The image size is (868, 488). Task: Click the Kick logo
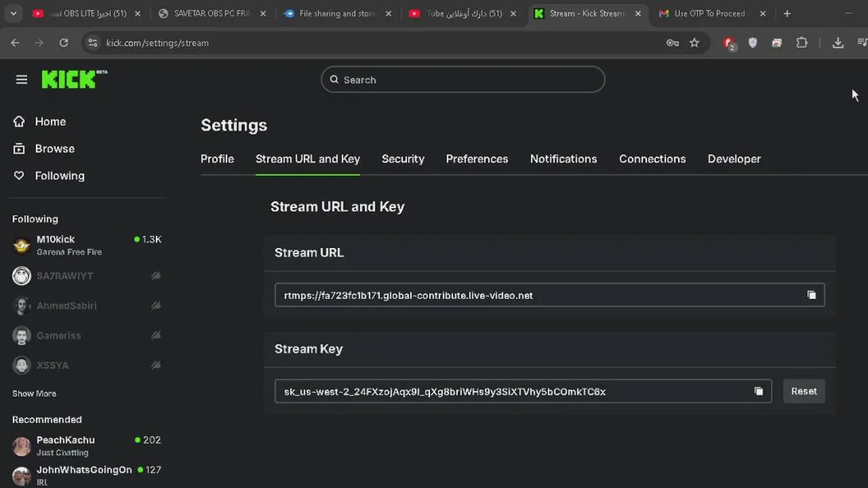coord(74,79)
